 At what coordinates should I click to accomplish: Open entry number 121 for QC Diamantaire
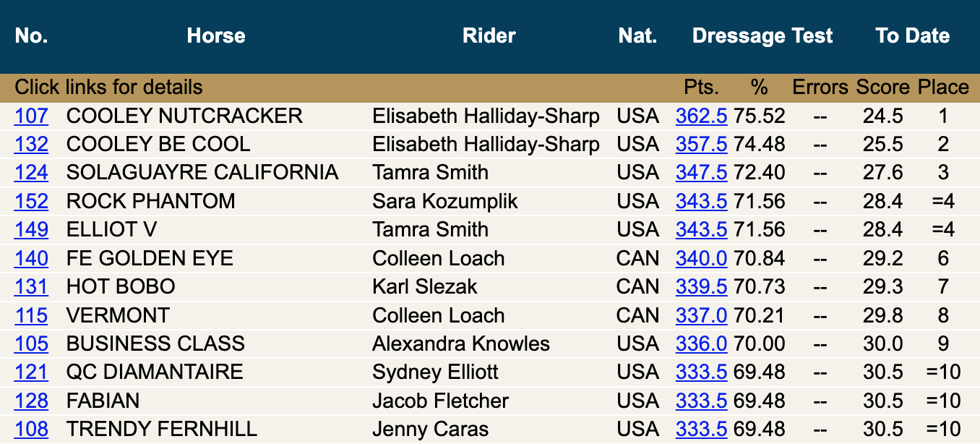(31, 372)
